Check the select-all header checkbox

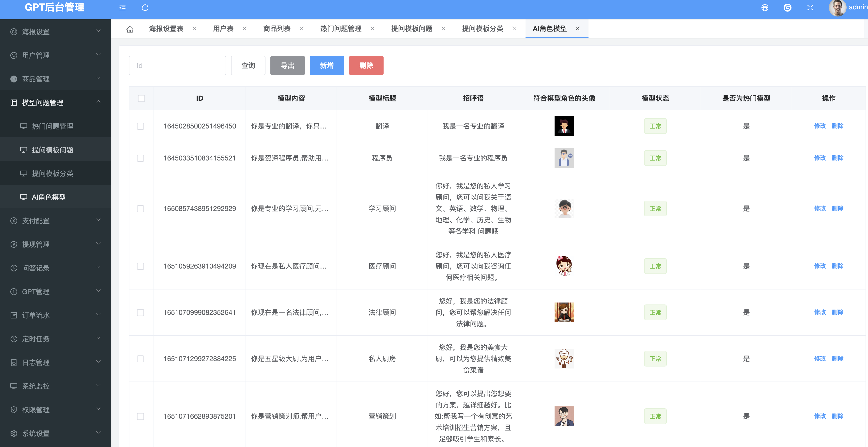pos(141,98)
